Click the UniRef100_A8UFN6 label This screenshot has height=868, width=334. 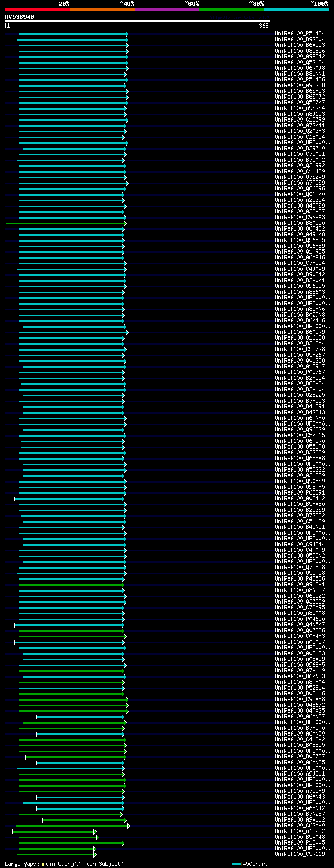tap(300, 309)
